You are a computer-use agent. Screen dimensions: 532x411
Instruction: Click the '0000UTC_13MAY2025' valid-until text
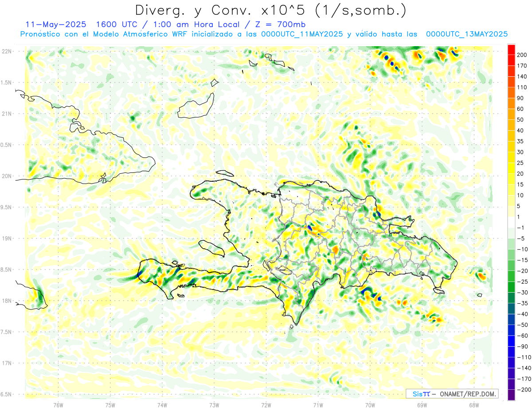(x=466, y=34)
